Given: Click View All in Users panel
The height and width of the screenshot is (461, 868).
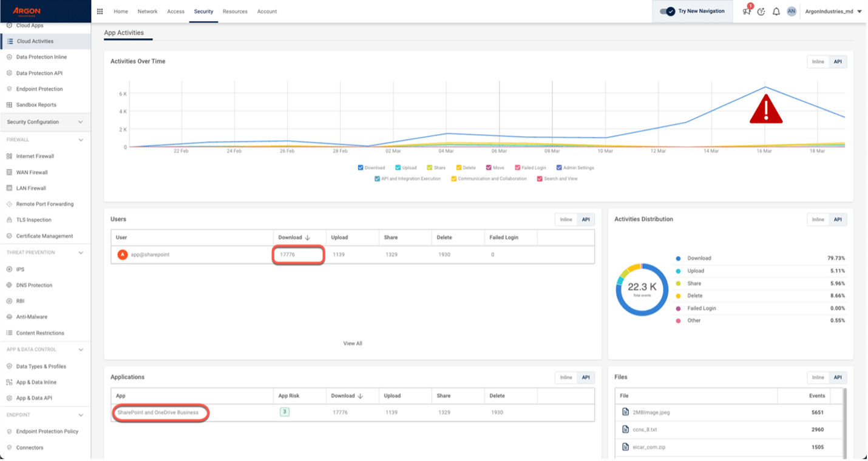Looking at the screenshot, I should click(353, 343).
